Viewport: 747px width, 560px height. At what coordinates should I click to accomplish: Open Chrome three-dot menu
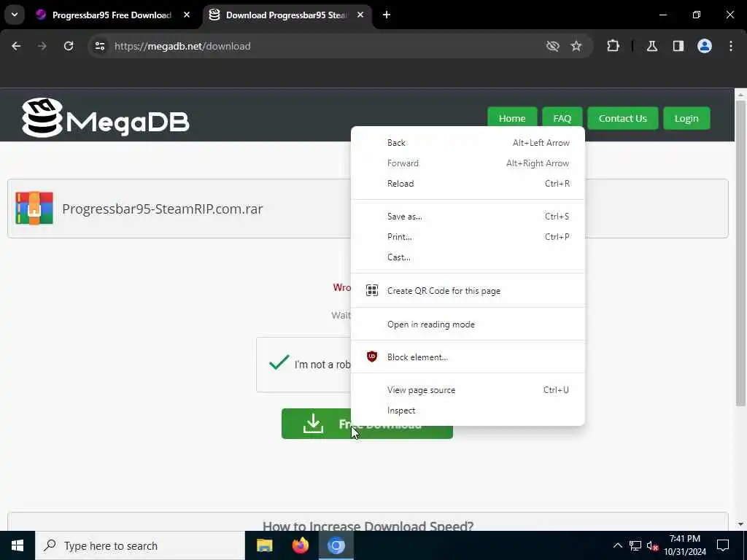pos(731,46)
